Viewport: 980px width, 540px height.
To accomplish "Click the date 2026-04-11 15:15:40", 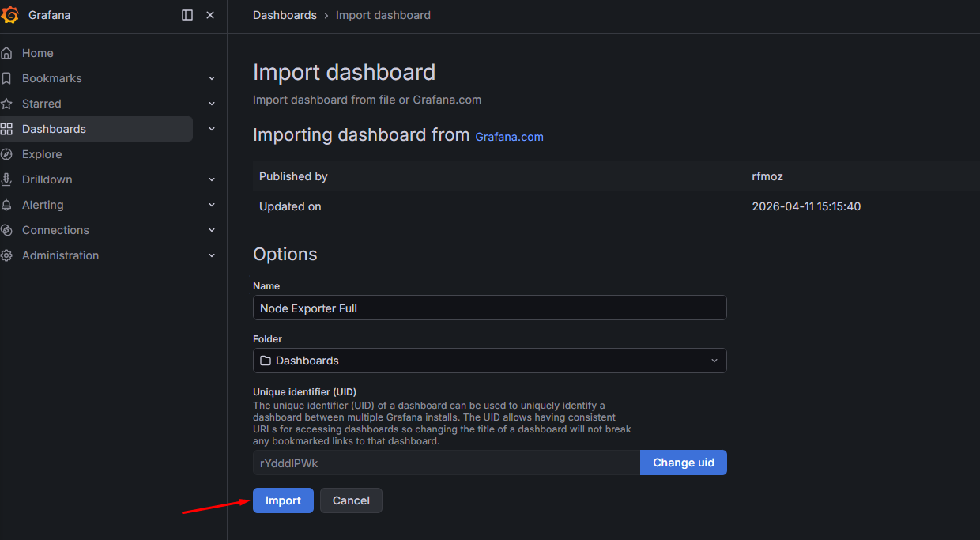I will tap(806, 206).
